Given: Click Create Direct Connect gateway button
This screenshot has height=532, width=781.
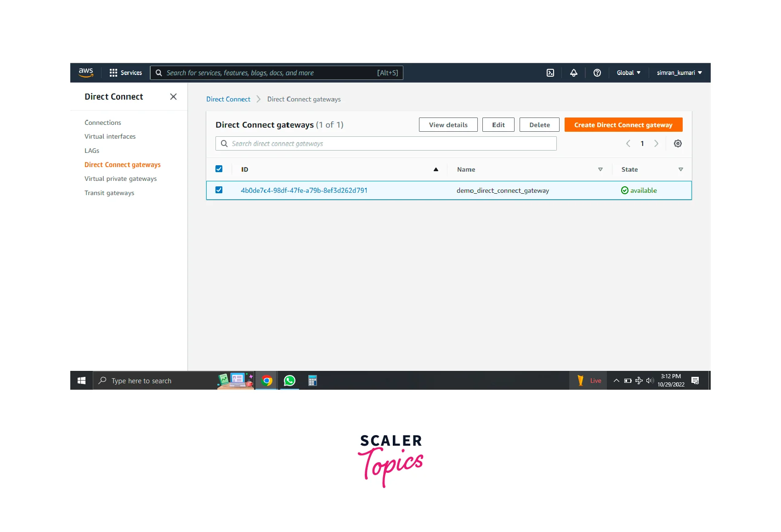Looking at the screenshot, I should [623, 125].
